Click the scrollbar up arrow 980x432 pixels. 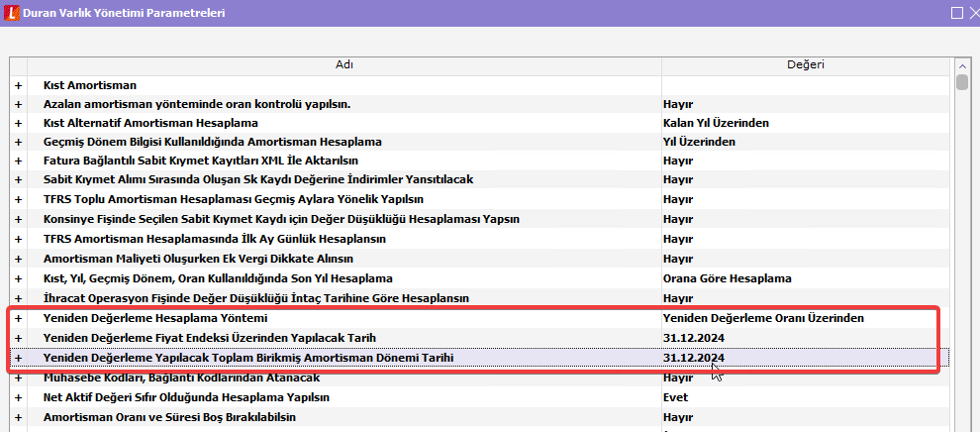[961, 64]
